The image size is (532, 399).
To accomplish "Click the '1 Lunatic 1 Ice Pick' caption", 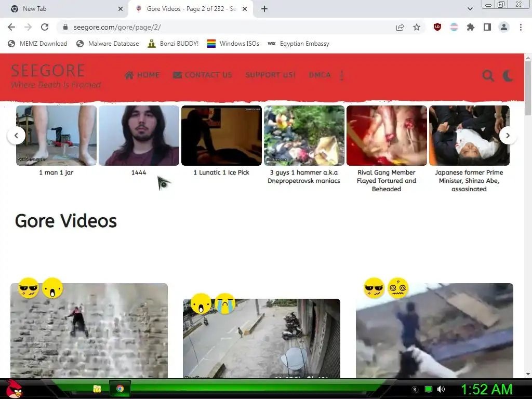I will coord(221,172).
